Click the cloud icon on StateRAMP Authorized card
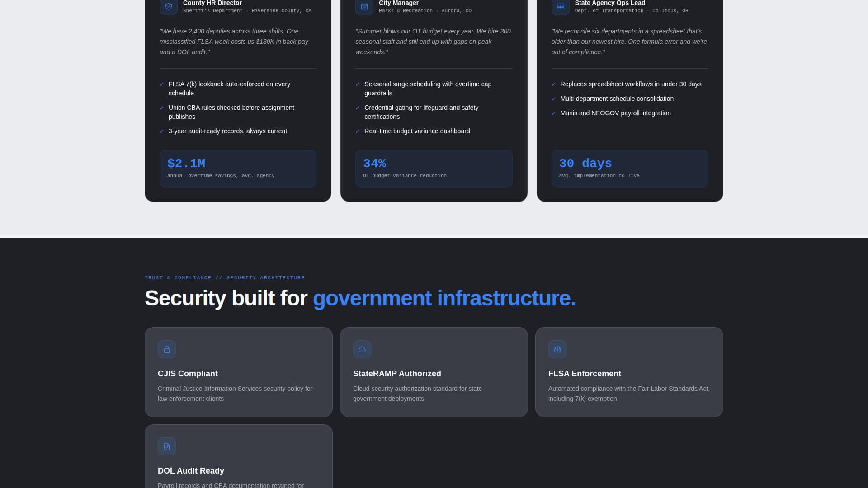The image size is (868, 488). click(x=362, y=349)
